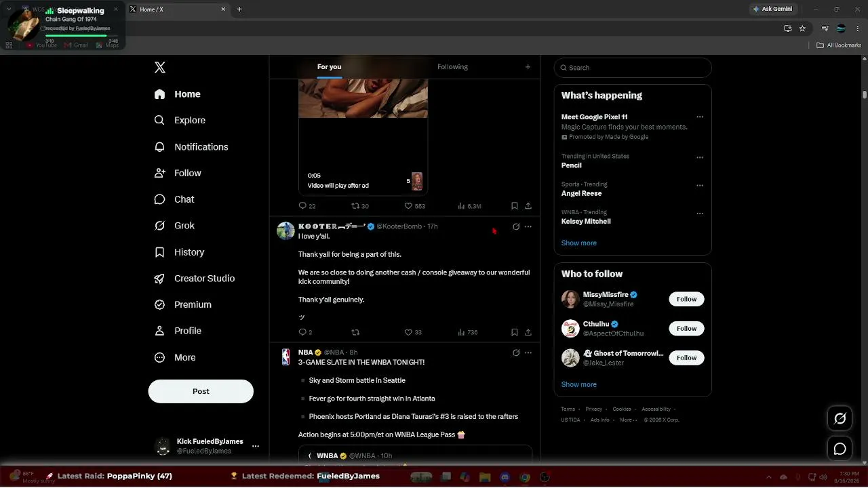Like KooterBomb's post with 33 likes
This screenshot has height=488, width=868.
click(x=413, y=332)
